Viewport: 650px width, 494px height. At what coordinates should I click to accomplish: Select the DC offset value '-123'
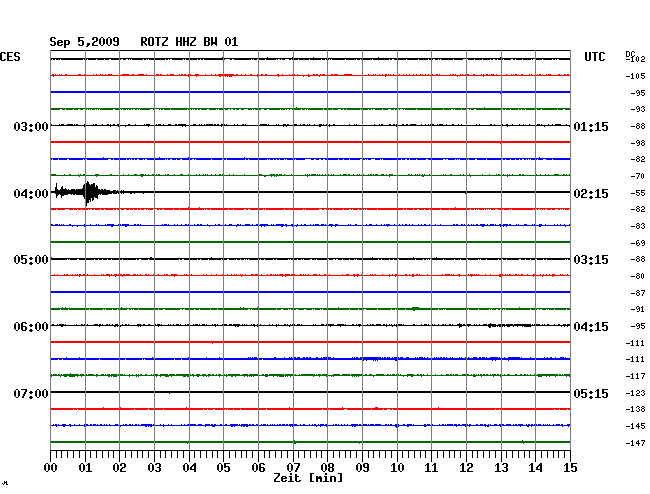(x=635, y=393)
